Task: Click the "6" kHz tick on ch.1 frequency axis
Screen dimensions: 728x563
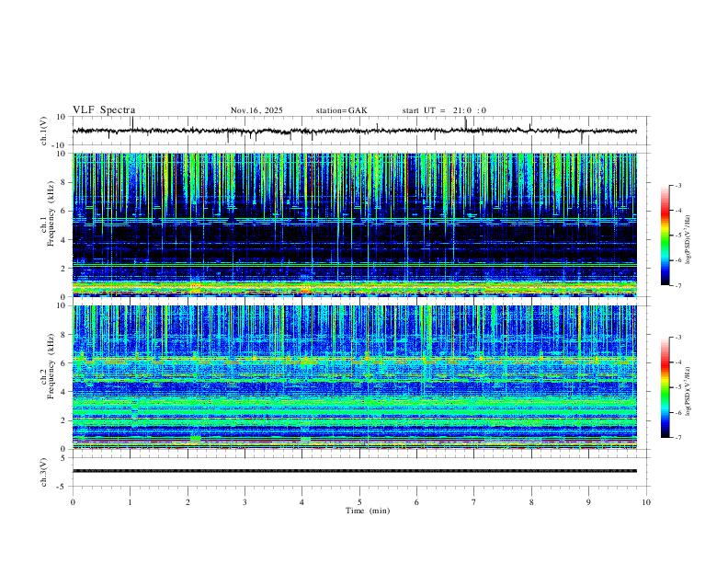Action: click(64, 211)
